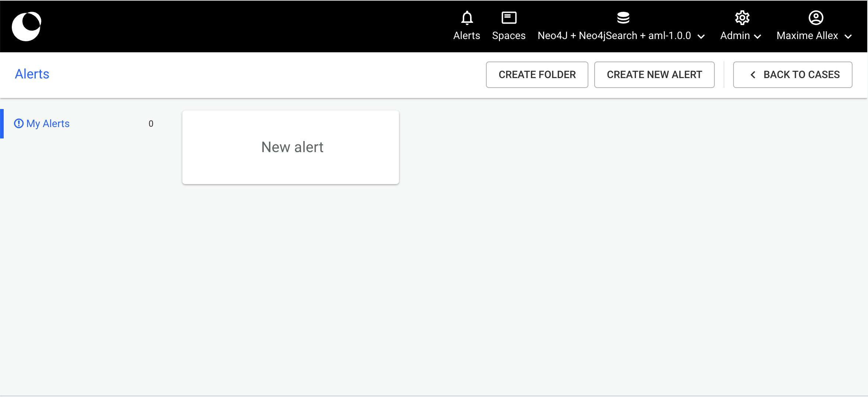Click the user profile avatar icon
The width and height of the screenshot is (868, 397).
[816, 18]
